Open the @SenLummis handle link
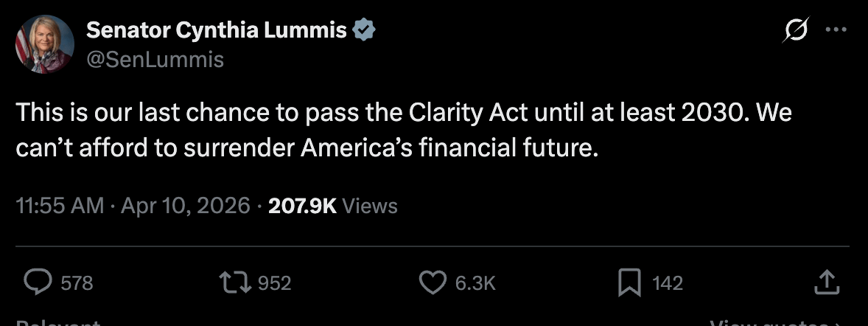Viewport: 868px width, 326px height. coord(155,59)
